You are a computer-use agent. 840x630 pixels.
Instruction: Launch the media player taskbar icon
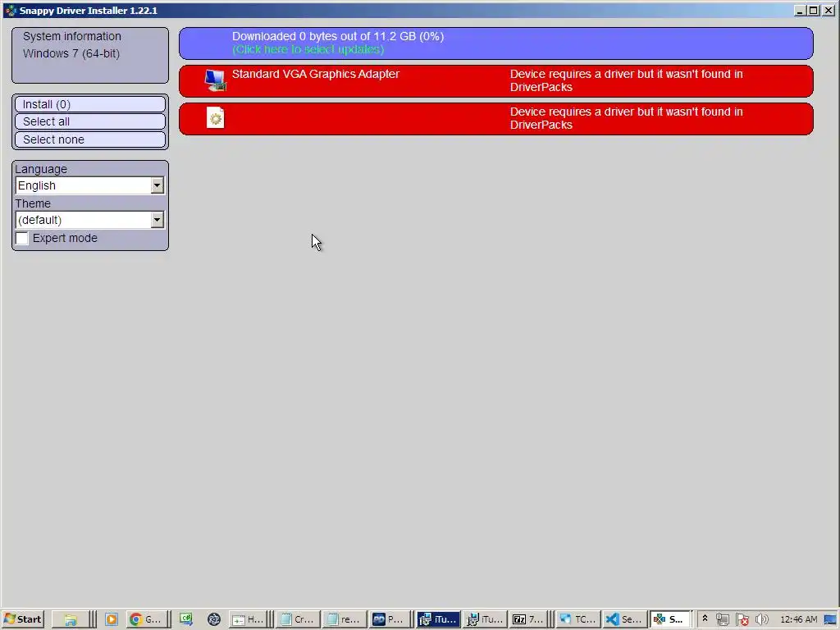pyautogui.click(x=112, y=619)
